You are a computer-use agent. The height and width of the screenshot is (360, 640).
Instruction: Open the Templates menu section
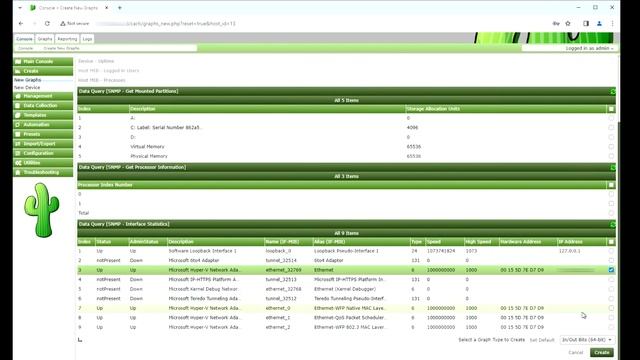(43, 115)
